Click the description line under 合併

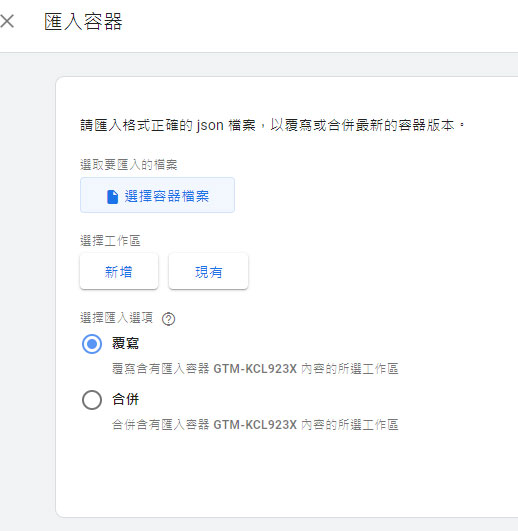[x=255, y=425]
